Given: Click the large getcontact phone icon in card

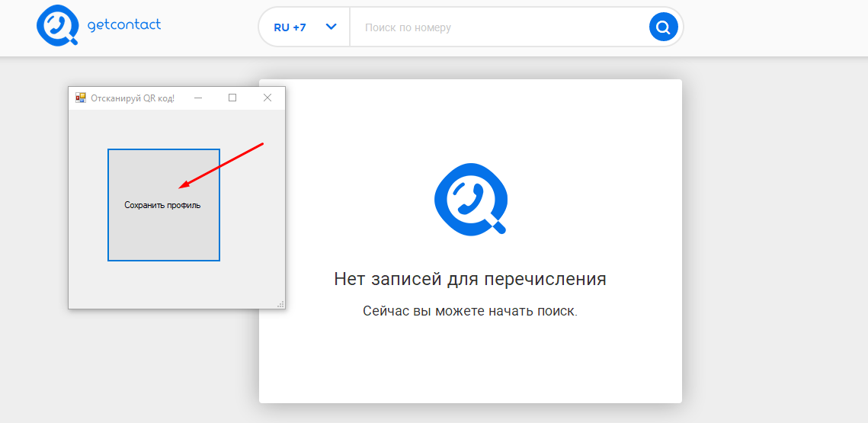Looking at the screenshot, I should pos(470,199).
